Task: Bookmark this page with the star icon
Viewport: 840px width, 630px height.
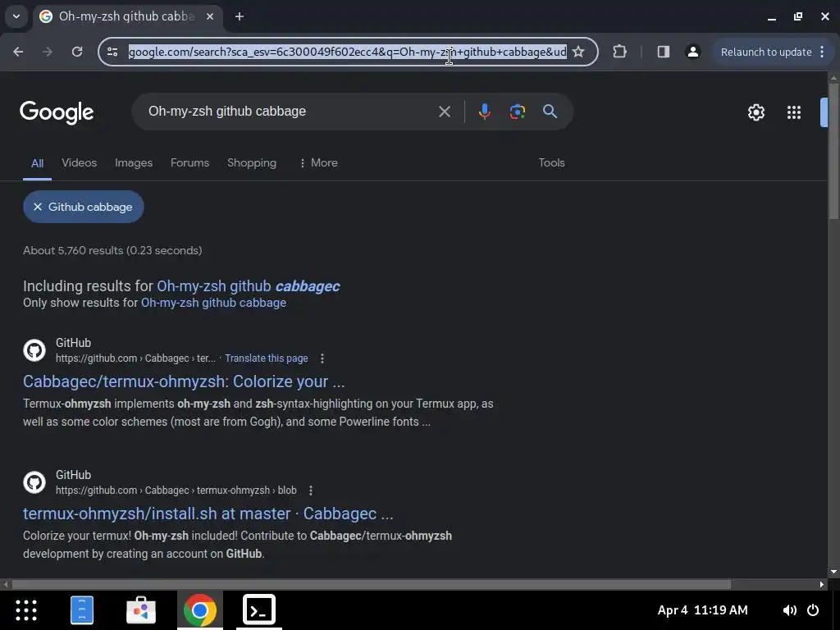Action: pyautogui.click(x=578, y=52)
